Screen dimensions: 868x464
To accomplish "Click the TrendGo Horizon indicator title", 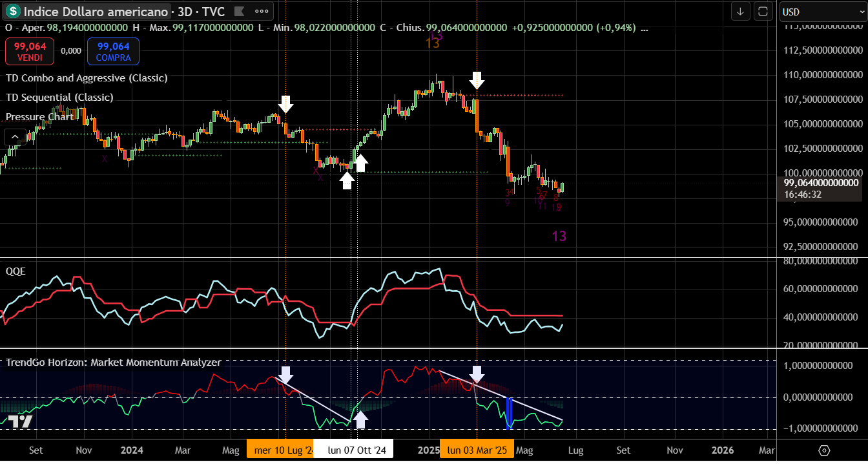I will click(x=114, y=363).
